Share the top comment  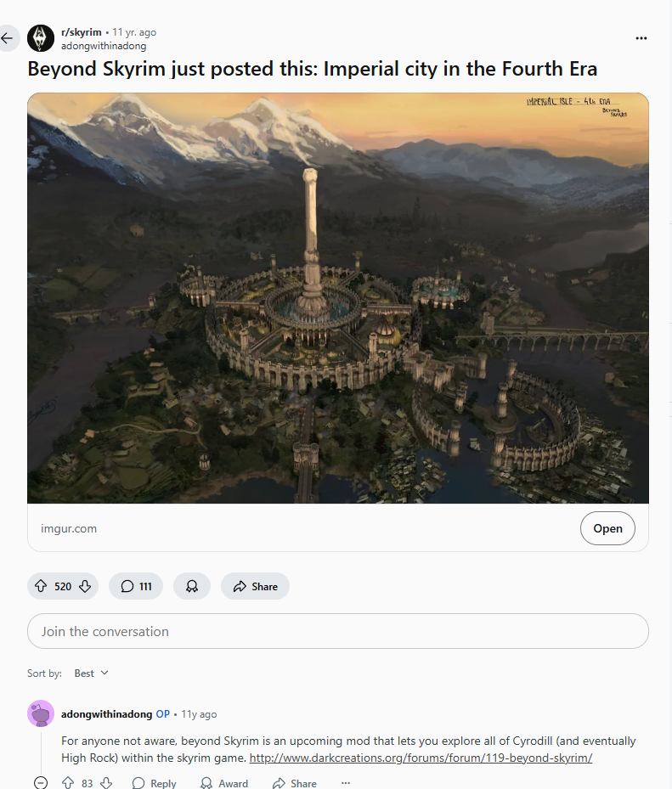(295, 783)
